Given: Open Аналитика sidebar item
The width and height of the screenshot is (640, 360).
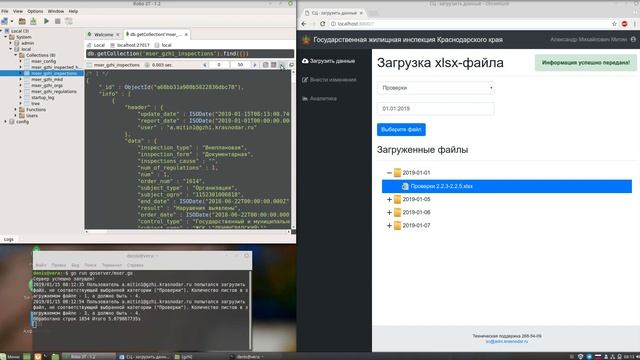Looking at the screenshot, I should pyautogui.click(x=320, y=99).
